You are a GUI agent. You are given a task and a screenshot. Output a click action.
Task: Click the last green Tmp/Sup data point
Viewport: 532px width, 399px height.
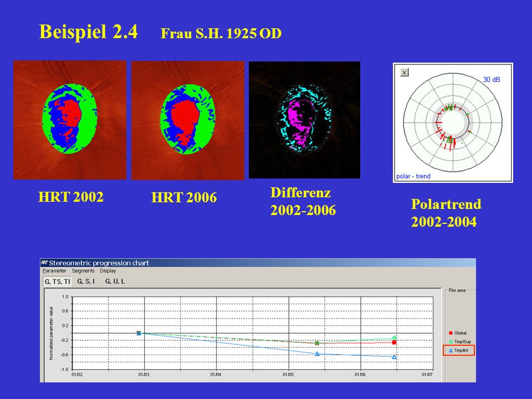pyautogui.click(x=394, y=337)
